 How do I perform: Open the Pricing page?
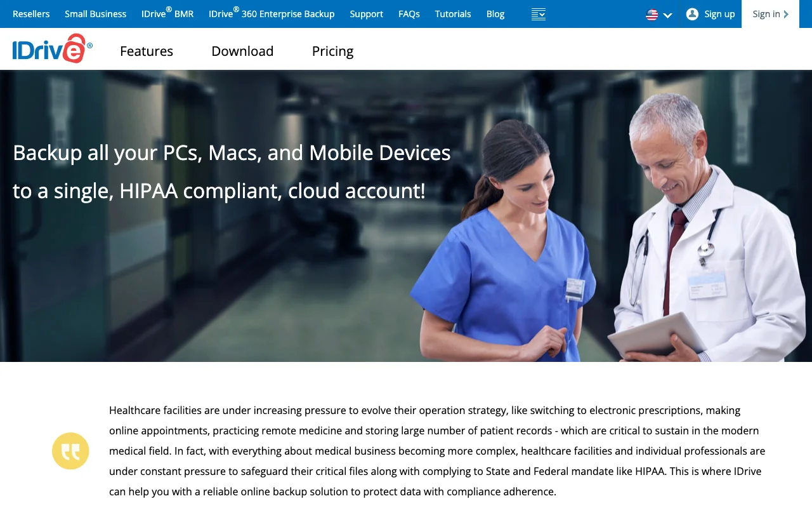[332, 51]
